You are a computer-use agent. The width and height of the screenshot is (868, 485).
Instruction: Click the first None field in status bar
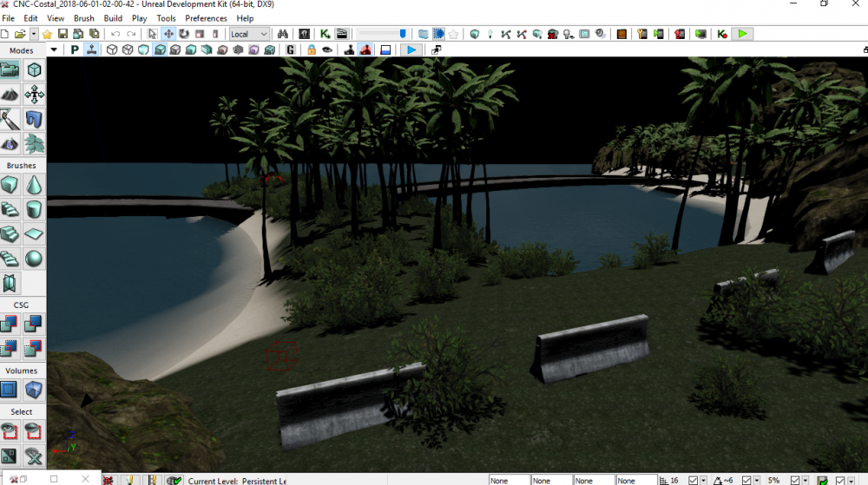coord(509,480)
